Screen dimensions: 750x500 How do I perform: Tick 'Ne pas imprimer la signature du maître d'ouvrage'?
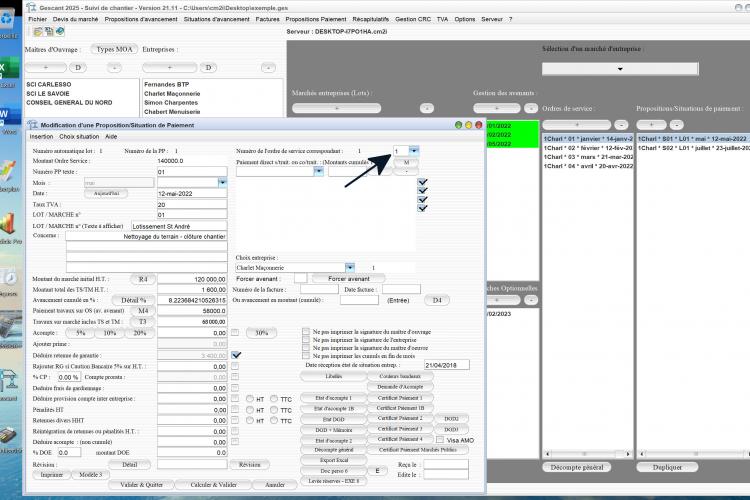306,332
